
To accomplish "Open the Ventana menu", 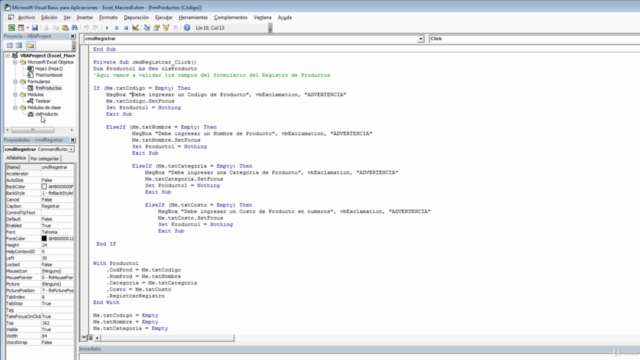I will tap(262, 18).
